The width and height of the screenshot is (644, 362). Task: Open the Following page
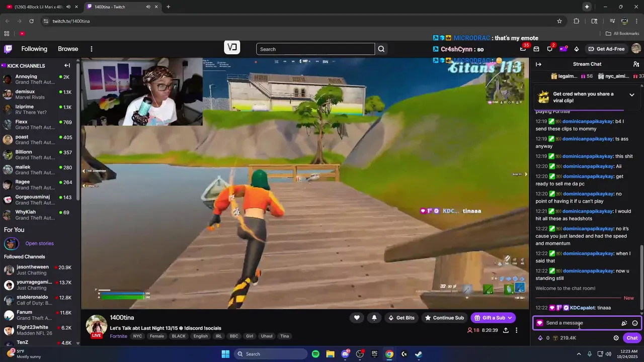[x=34, y=49]
